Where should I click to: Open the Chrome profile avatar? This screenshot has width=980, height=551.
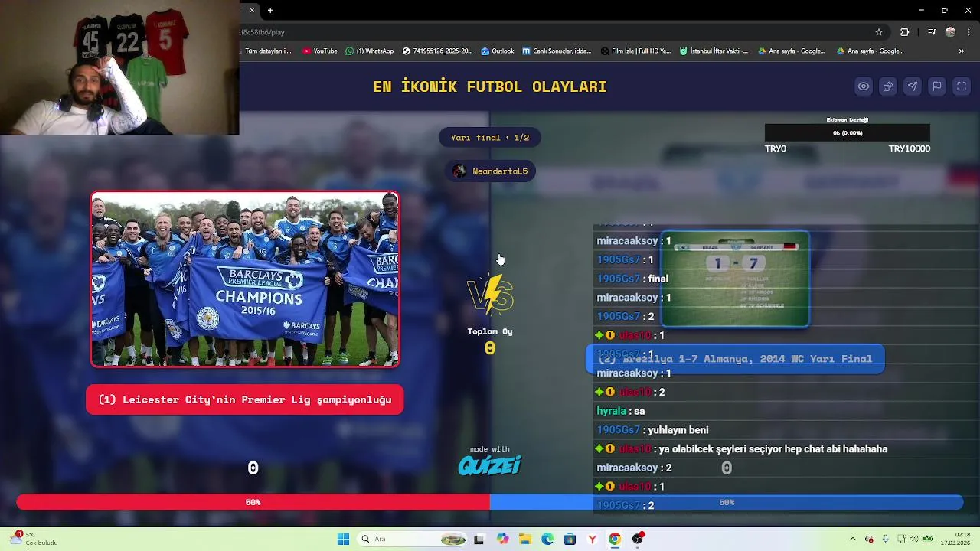tap(950, 32)
